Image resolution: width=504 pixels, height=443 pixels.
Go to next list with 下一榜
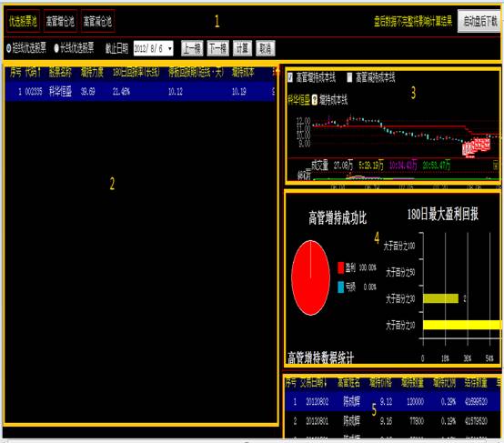(217, 48)
